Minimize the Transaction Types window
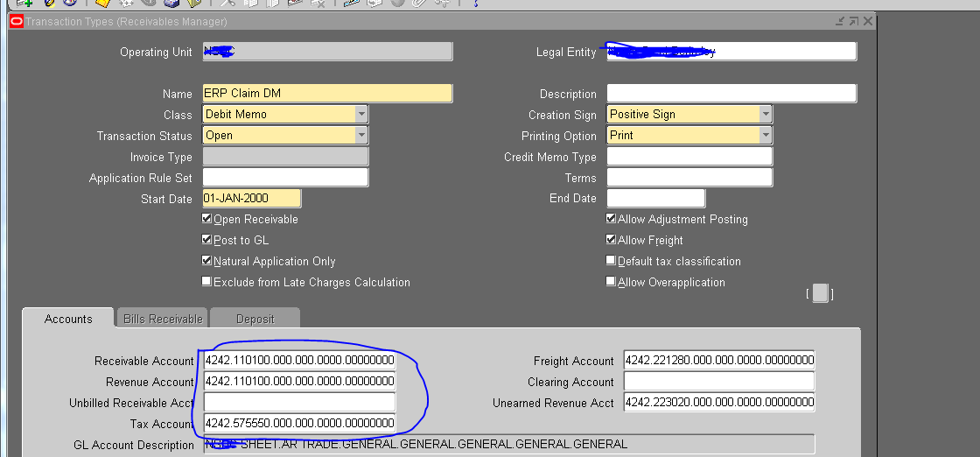The height and width of the screenshot is (457, 980). point(841,22)
